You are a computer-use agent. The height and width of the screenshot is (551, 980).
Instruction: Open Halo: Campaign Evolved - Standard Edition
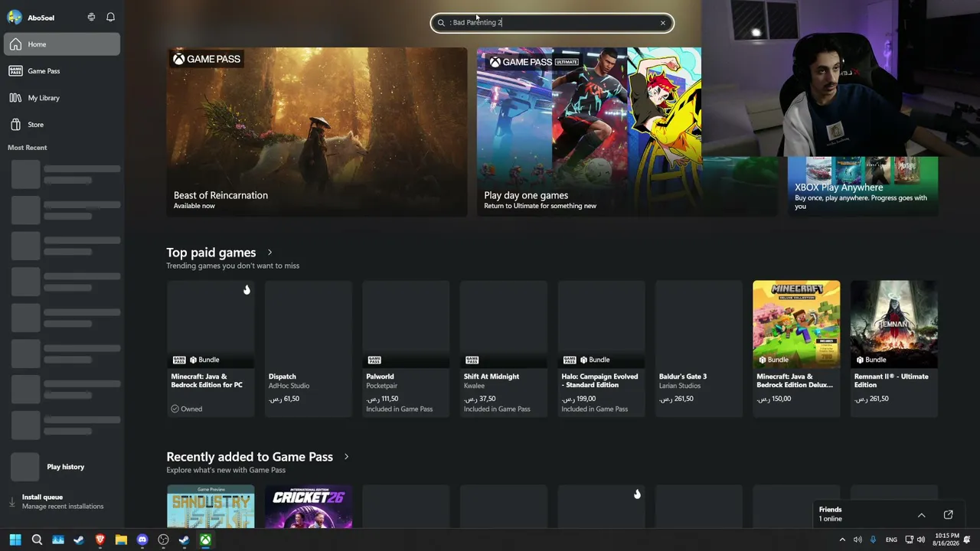(601, 348)
